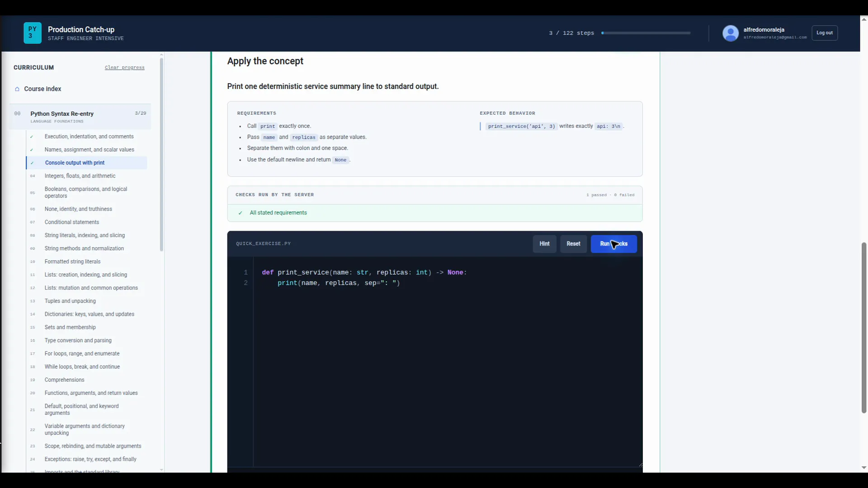Click the page vertical scrollbar thumb
Viewport: 868px width, 488px height.
click(x=863, y=328)
